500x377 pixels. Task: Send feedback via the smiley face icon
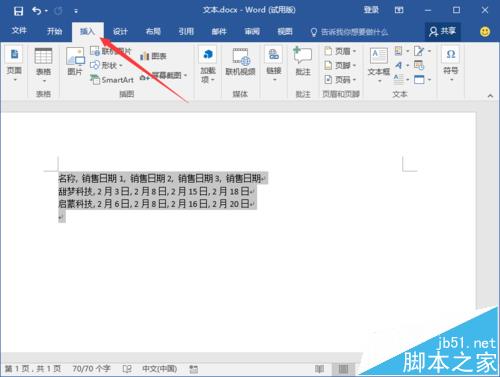click(x=485, y=32)
